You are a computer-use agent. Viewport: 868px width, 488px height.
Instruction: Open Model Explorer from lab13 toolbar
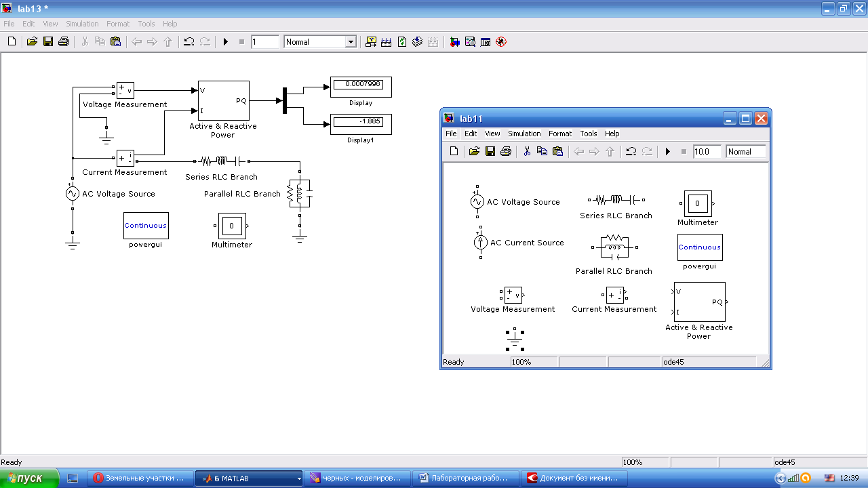click(x=470, y=41)
